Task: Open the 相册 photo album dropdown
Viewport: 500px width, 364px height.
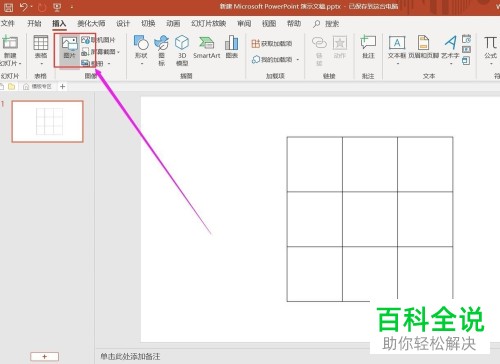Action: [96, 63]
